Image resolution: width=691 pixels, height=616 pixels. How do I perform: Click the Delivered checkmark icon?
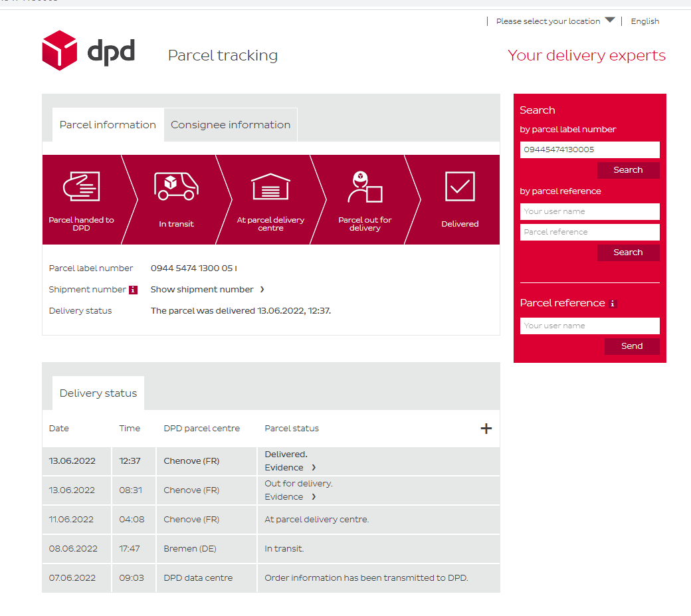point(460,187)
